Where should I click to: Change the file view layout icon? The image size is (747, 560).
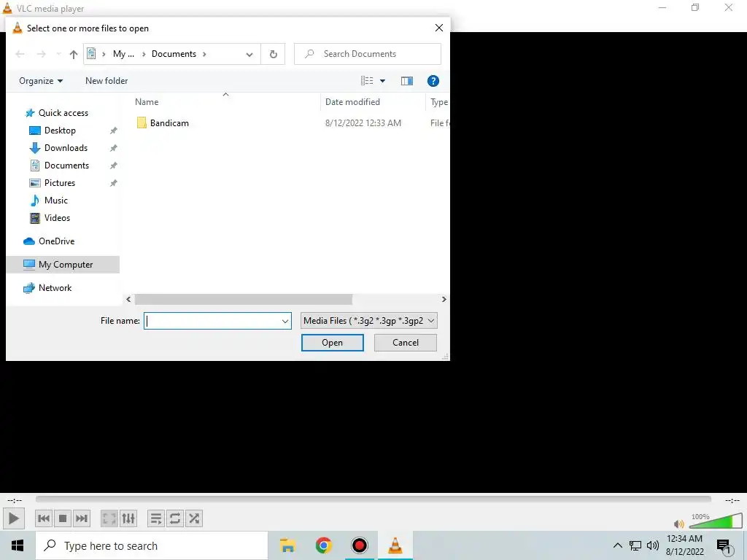coord(367,81)
